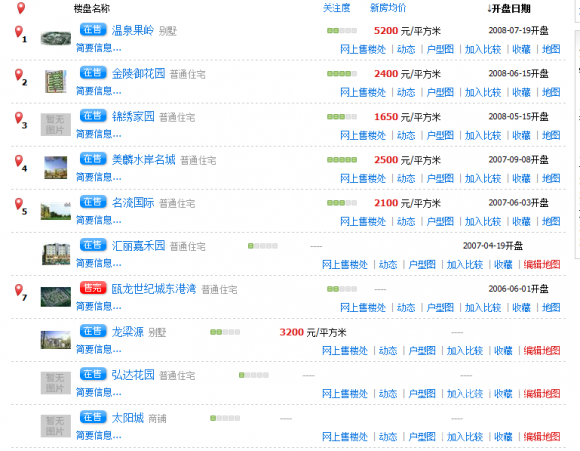This screenshot has width=580, height=451.
Task: Expand 简要信息 for 瓯龙世纪城东港湾
Action: point(99,306)
